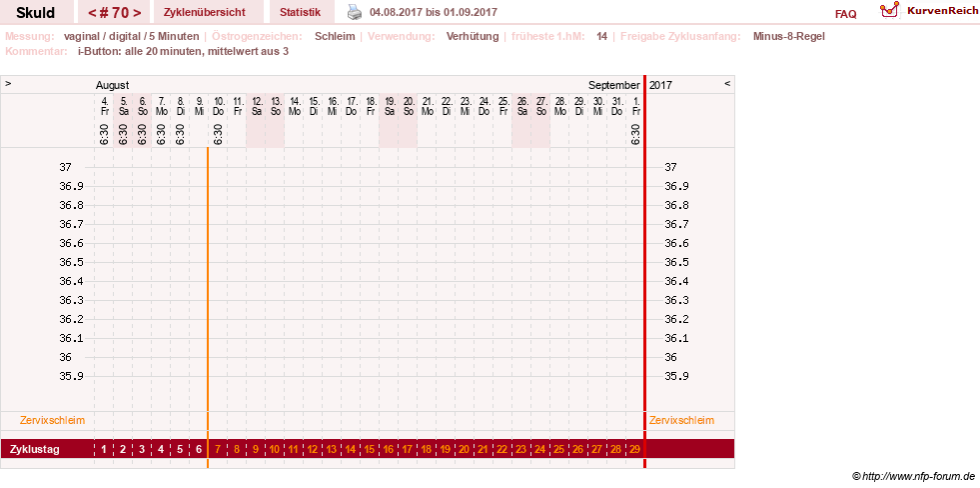This screenshot has height=488, width=980.
Task: Click cycle day 21 in the Zyklustag row
Action: tap(484, 449)
